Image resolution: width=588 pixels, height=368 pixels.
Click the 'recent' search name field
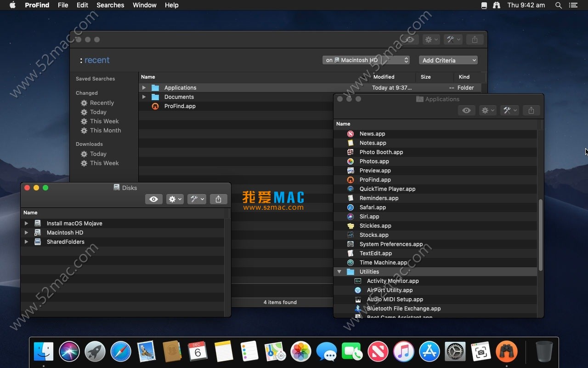97,60
